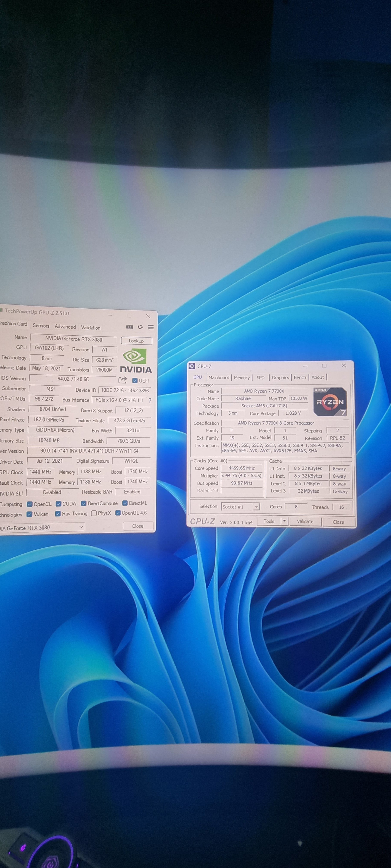Enable the PhysX checkbox
Image resolution: width=391 pixels, height=868 pixels.
tap(94, 513)
